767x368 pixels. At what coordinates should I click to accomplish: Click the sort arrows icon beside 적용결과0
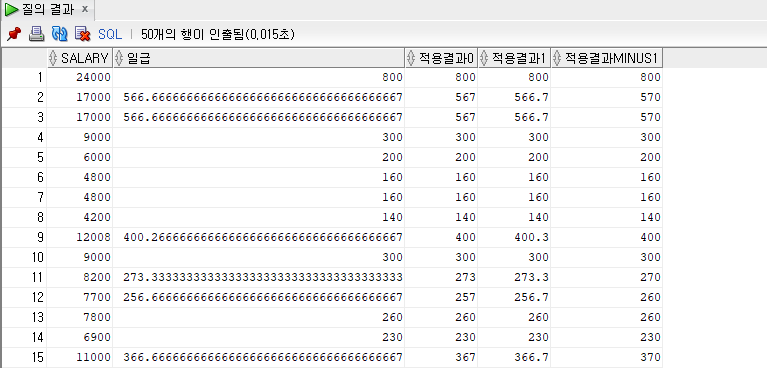tap(412, 58)
